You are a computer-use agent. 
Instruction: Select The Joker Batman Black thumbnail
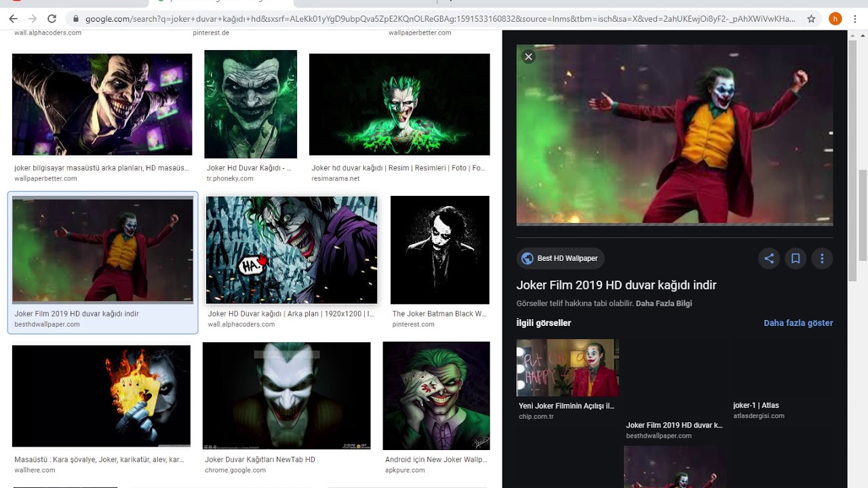coord(439,250)
